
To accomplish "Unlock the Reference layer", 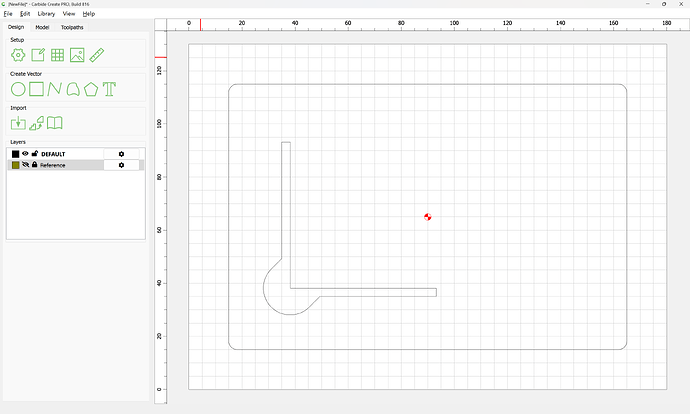I will [x=34, y=165].
